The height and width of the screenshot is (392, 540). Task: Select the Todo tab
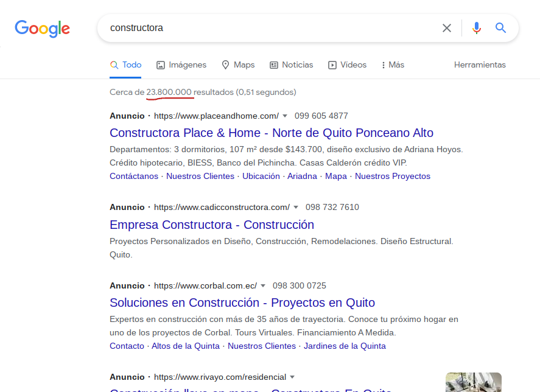[125, 65]
